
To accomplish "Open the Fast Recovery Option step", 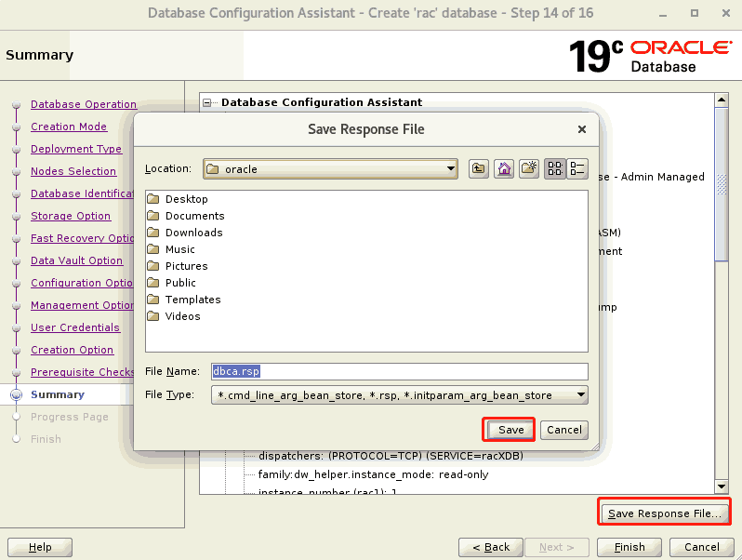I will 82,238.
